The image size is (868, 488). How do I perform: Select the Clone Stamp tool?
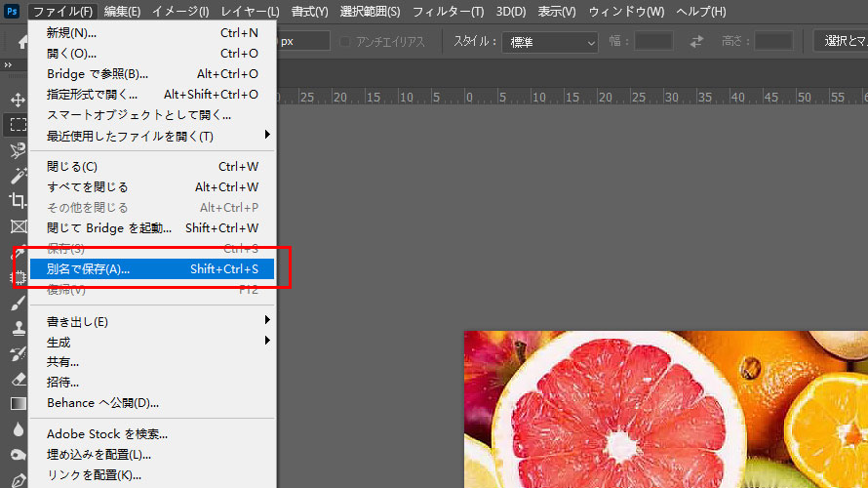(18, 328)
